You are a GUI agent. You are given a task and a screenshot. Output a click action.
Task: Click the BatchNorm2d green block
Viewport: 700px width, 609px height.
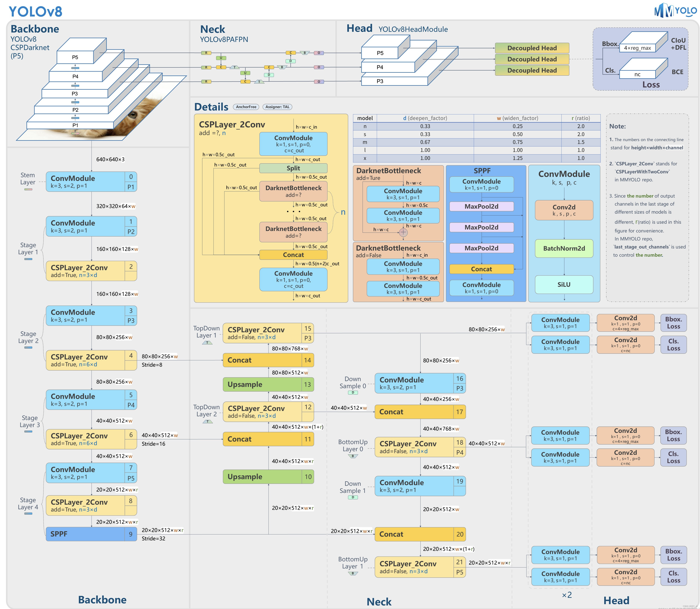(564, 248)
